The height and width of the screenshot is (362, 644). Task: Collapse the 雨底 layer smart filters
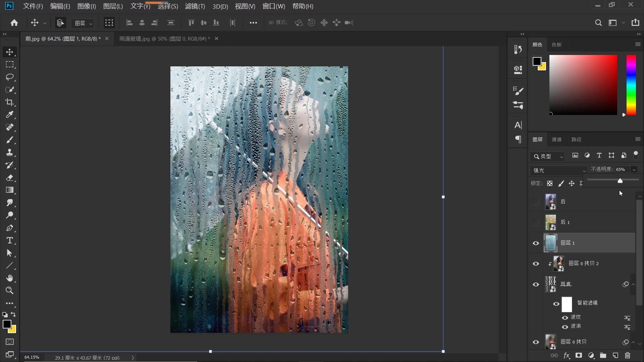point(633,284)
